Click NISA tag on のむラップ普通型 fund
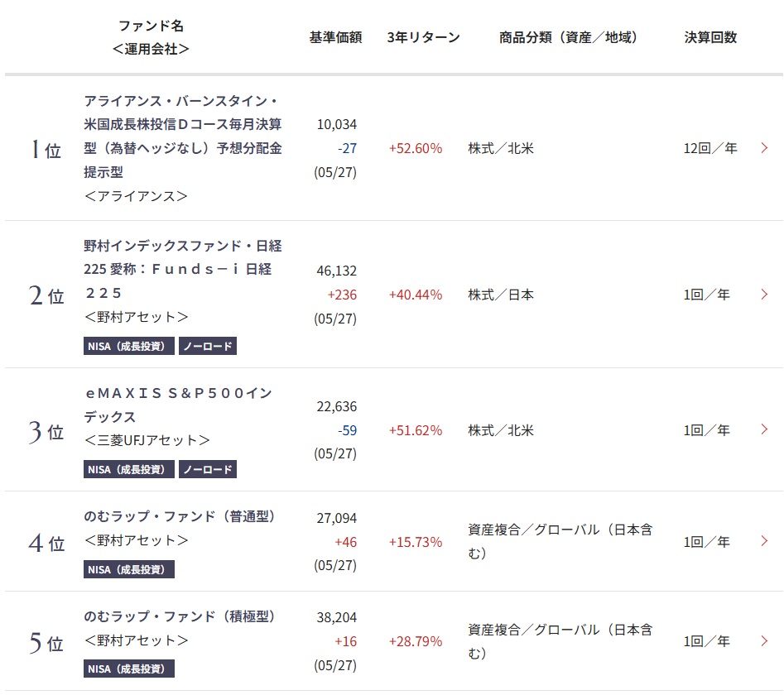Image resolution: width=784 pixels, height=695 pixels. (129, 569)
